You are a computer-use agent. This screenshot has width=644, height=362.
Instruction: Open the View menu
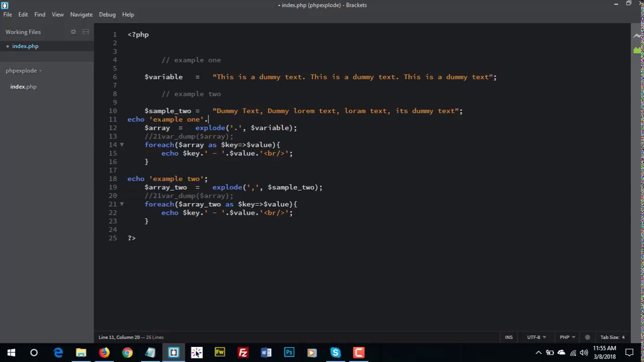click(58, 15)
